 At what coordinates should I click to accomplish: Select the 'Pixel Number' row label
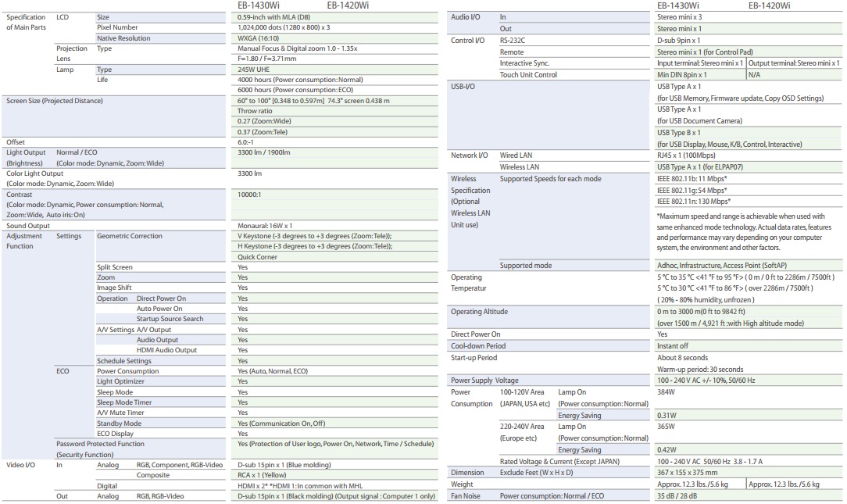click(x=117, y=27)
